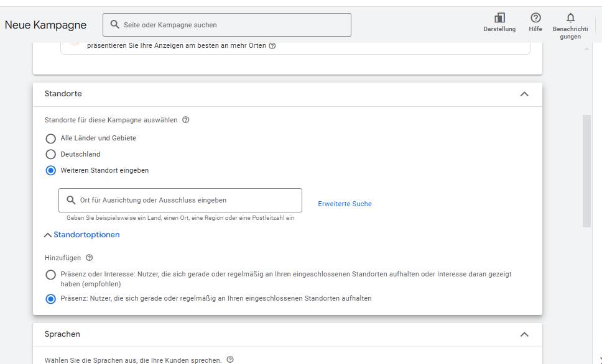Open the Darstellung view icon
This screenshot has width=602, height=364.
[499, 18]
